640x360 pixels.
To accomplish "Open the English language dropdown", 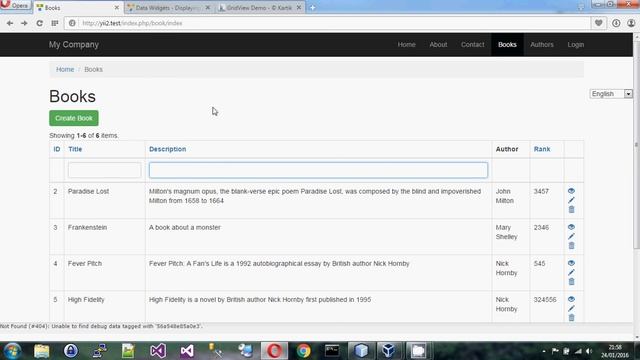I will pos(611,94).
